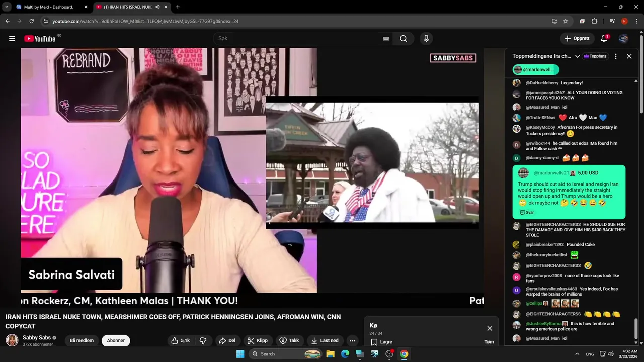The width and height of the screenshot is (644, 362).
Task: Go to YouTube home via logo
Action: point(40,39)
